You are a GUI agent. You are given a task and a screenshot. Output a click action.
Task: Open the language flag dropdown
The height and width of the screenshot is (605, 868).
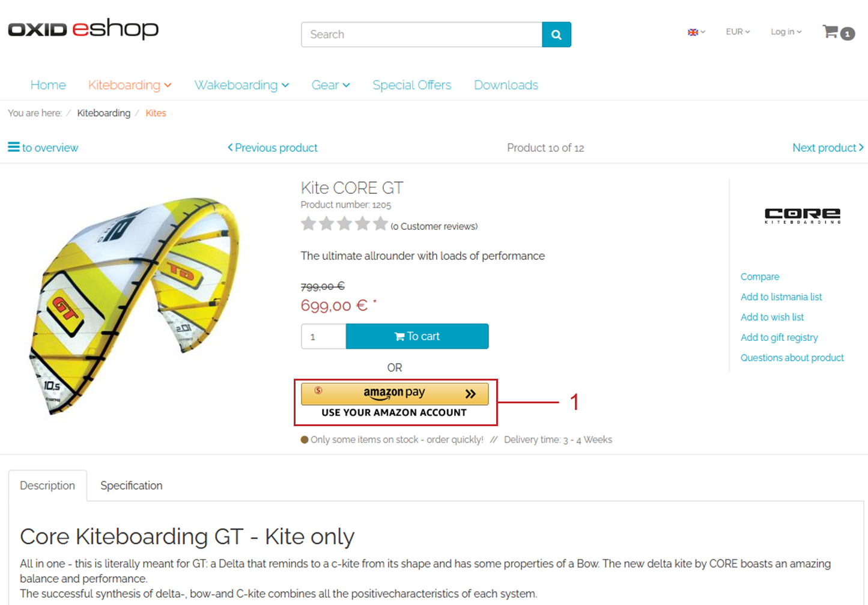696,32
